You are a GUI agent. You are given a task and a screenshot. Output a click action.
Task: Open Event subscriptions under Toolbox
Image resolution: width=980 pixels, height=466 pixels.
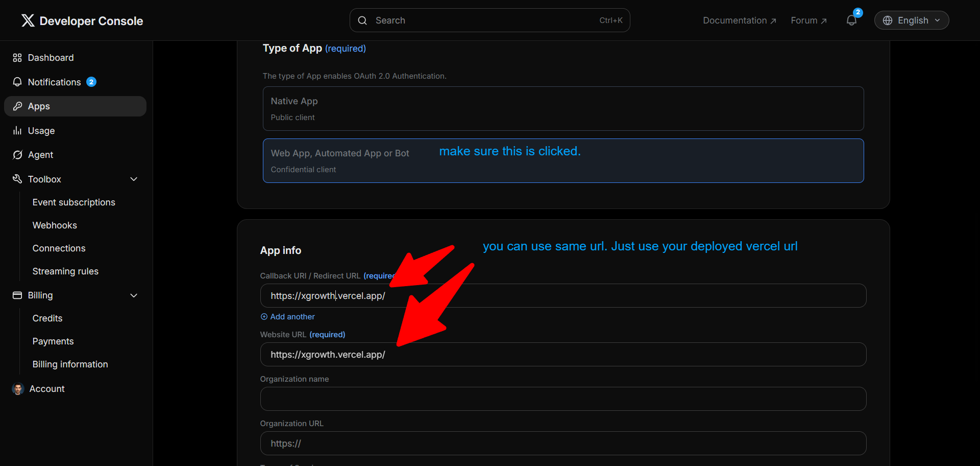pyautogui.click(x=74, y=202)
